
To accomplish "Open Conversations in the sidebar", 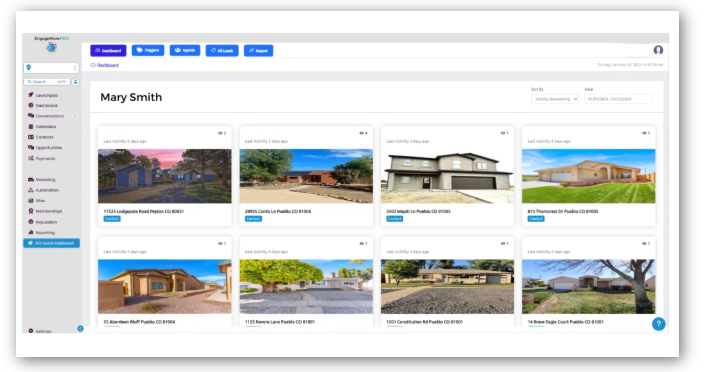I will (x=46, y=116).
